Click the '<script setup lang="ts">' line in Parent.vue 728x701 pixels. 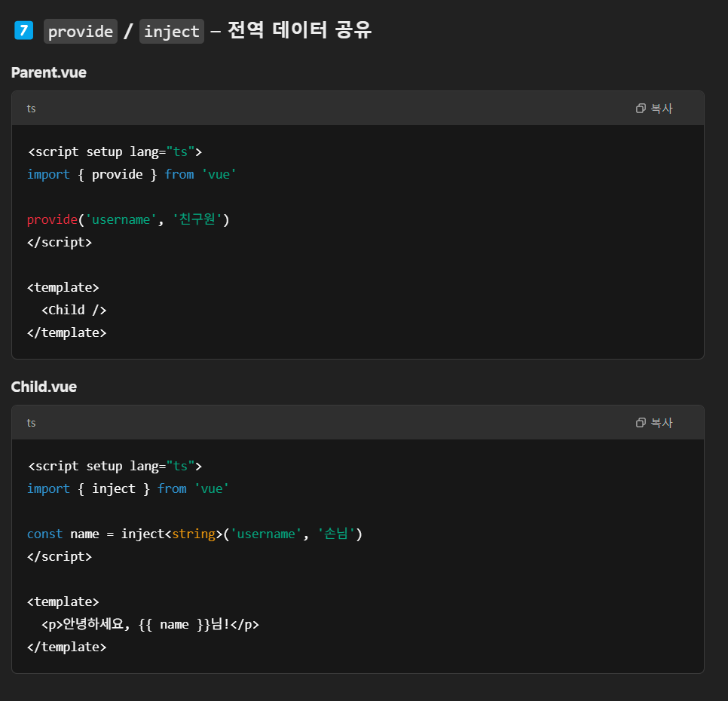[x=115, y=152]
